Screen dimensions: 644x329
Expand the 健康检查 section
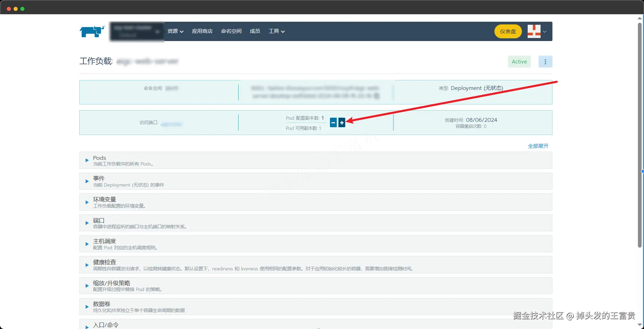click(316, 265)
